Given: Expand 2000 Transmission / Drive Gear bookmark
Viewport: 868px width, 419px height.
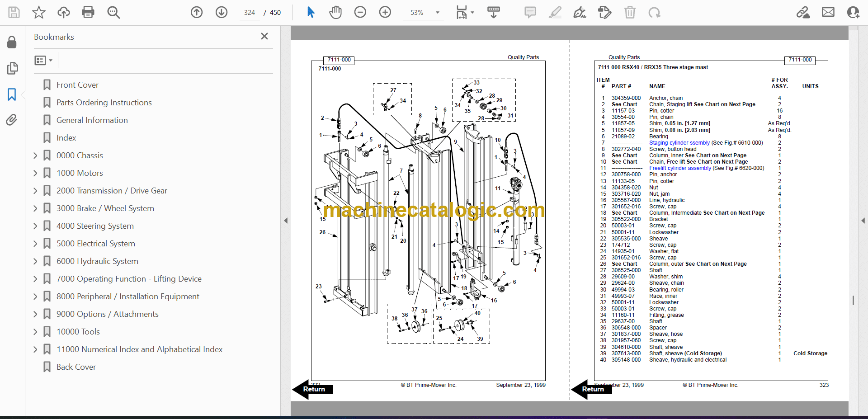Looking at the screenshot, I should [35, 191].
